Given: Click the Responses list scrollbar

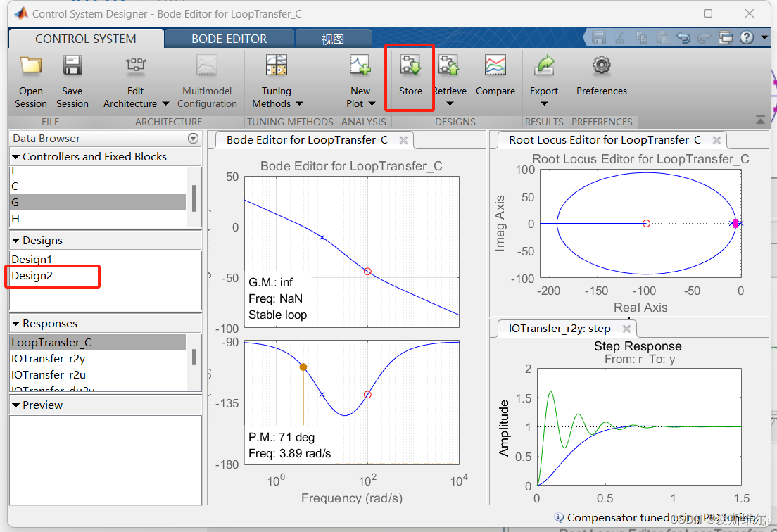Looking at the screenshot, I should (x=194, y=357).
